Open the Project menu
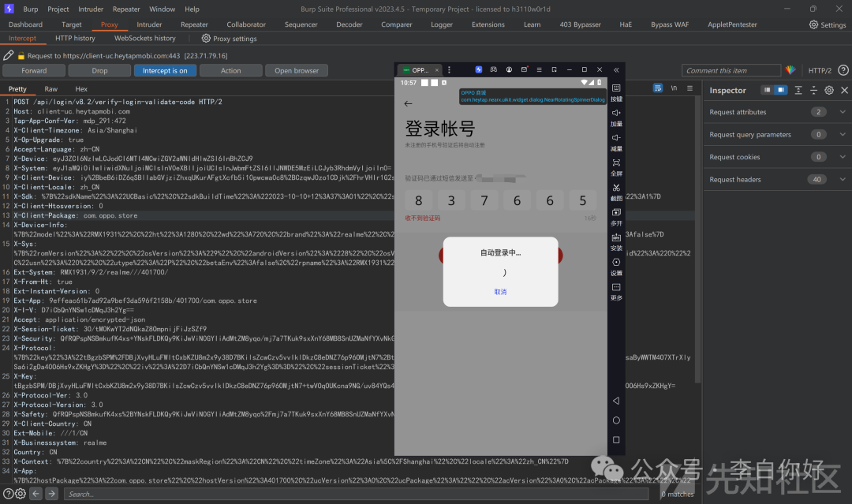 (x=58, y=9)
